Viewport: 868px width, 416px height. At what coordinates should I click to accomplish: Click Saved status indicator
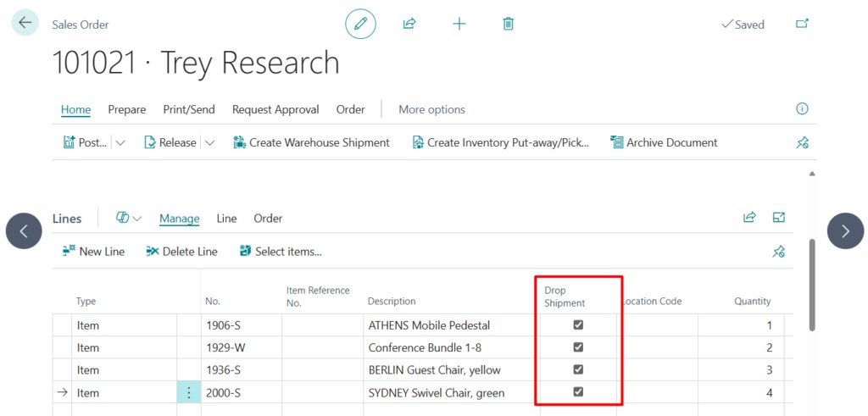743,25
